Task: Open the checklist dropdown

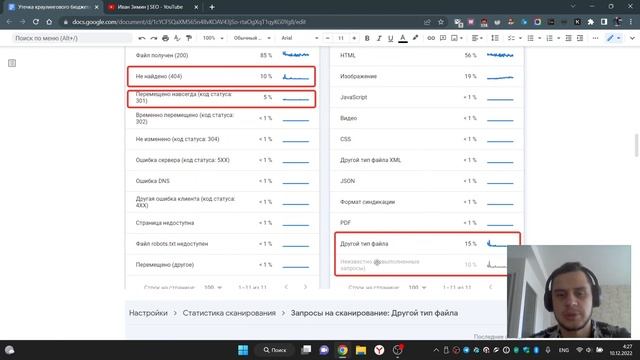Action: click(514, 38)
